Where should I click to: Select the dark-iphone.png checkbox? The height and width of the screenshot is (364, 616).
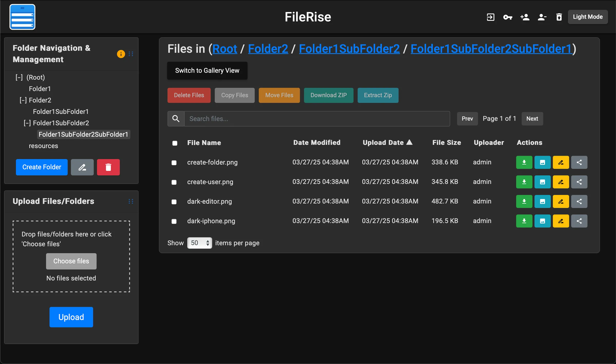click(174, 221)
